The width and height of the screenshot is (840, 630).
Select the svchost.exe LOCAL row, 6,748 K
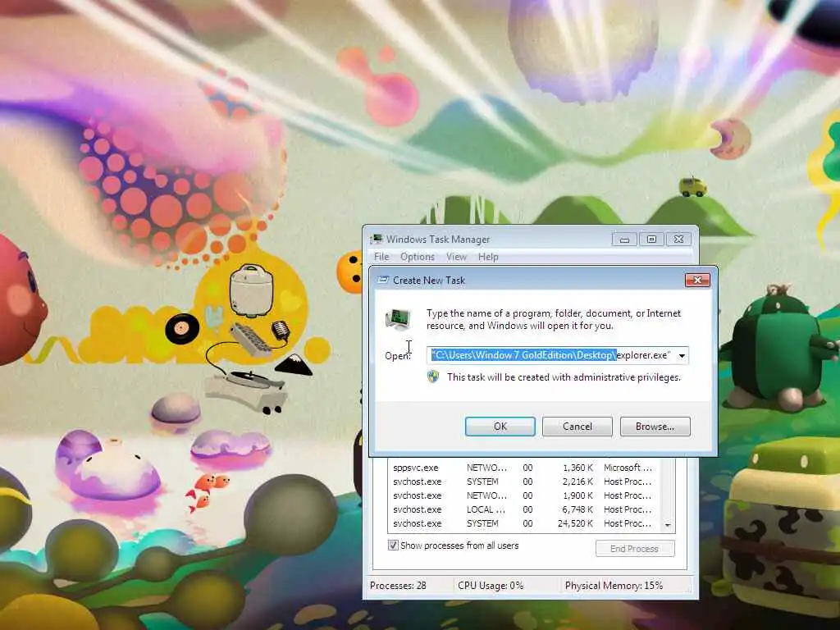[x=523, y=509]
